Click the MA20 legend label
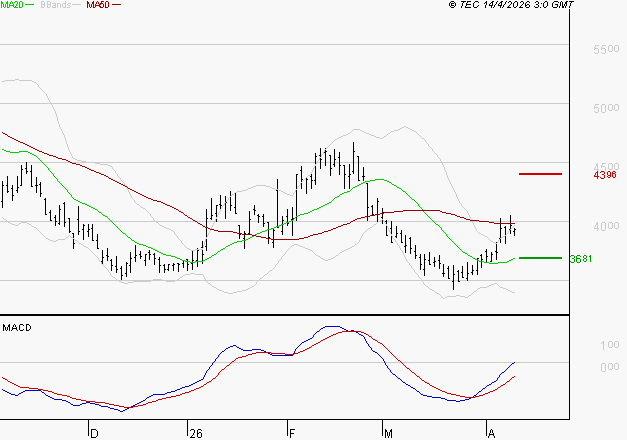 click(x=11, y=5)
